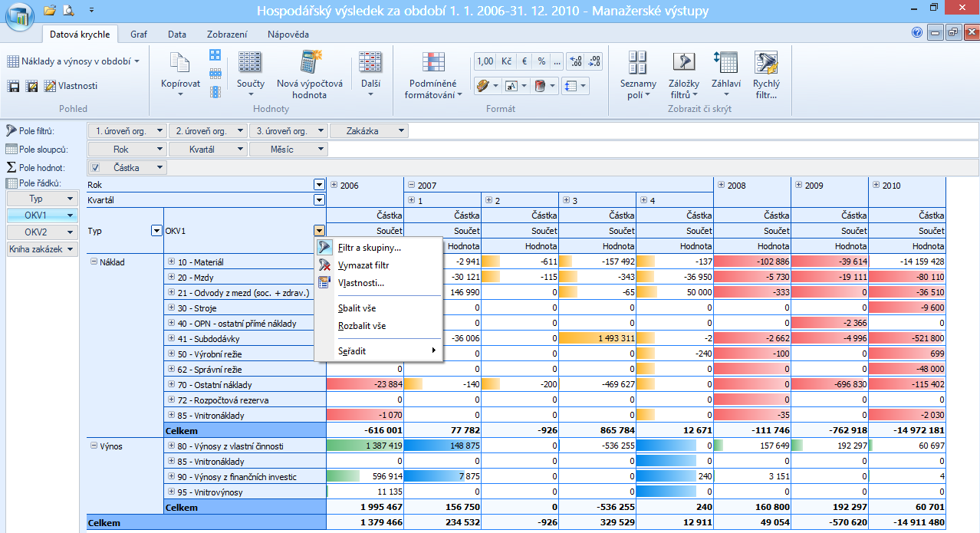Click the open folder icon in title bar
This screenshot has width=980, height=533.
[x=51, y=10]
